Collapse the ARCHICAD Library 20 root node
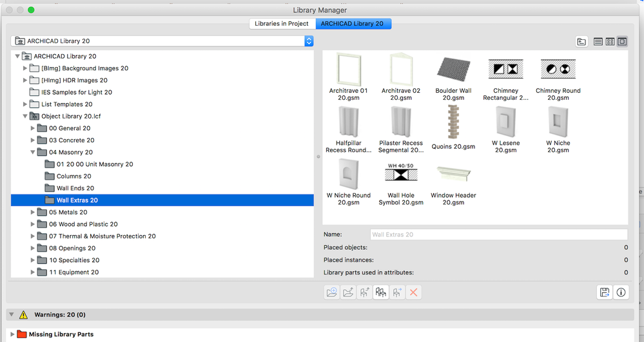 pos(17,56)
